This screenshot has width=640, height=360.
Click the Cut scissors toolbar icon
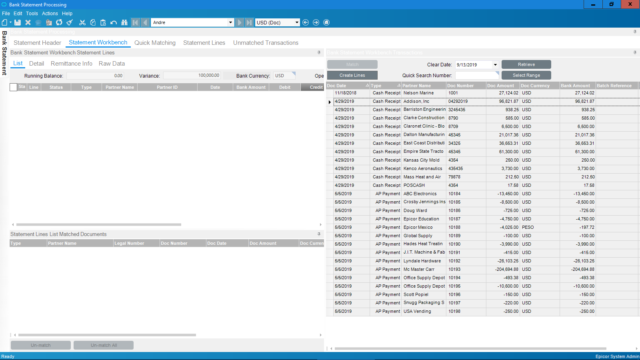coord(82,22)
